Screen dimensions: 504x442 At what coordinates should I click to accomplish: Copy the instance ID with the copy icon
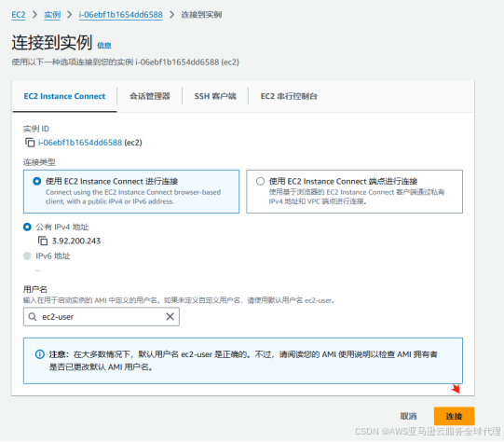30,142
